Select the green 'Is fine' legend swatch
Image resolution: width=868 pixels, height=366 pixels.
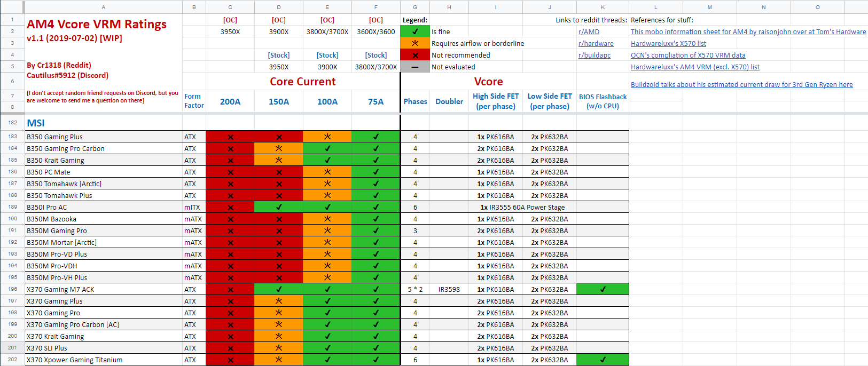(415, 31)
